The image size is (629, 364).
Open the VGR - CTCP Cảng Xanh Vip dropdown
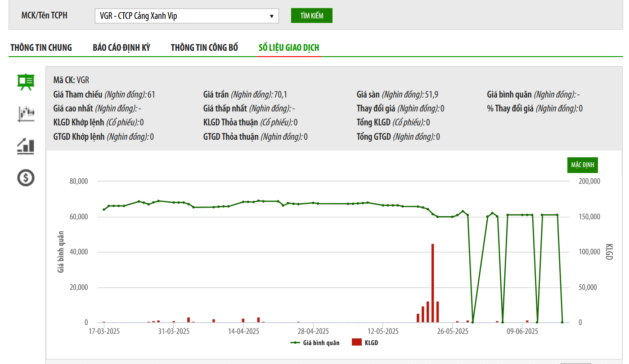[187, 16]
